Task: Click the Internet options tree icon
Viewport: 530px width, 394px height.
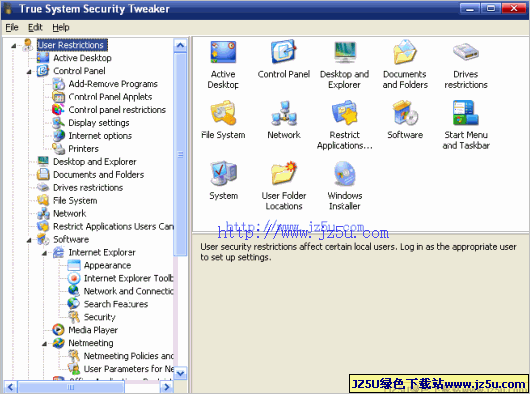Action: (58, 136)
